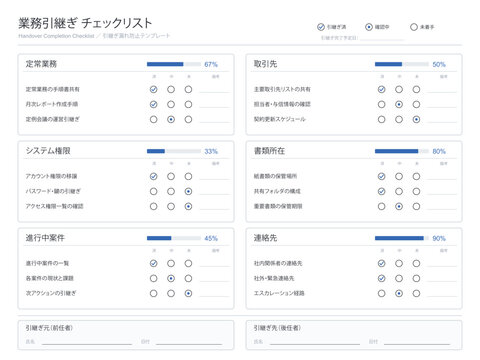Click the 取引先 50% progress bar
Screen dimensions: 480x360
pyautogui.click(x=402, y=64)
